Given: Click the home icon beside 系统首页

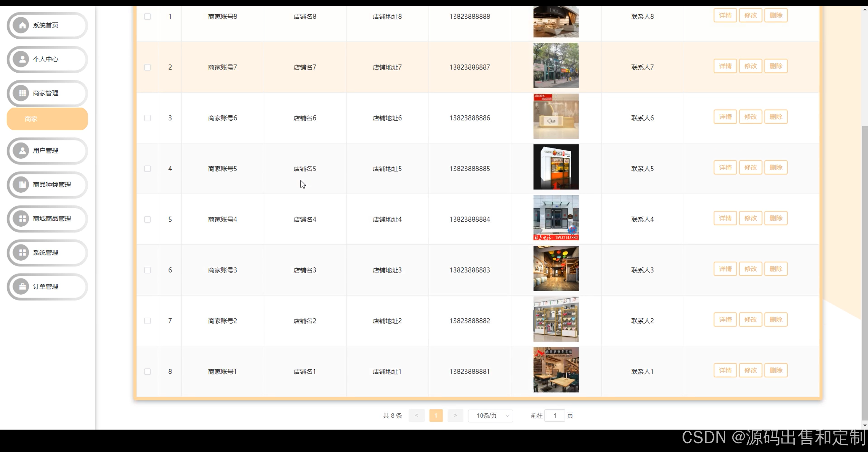Looking at the screenshot, I should 22,25.
